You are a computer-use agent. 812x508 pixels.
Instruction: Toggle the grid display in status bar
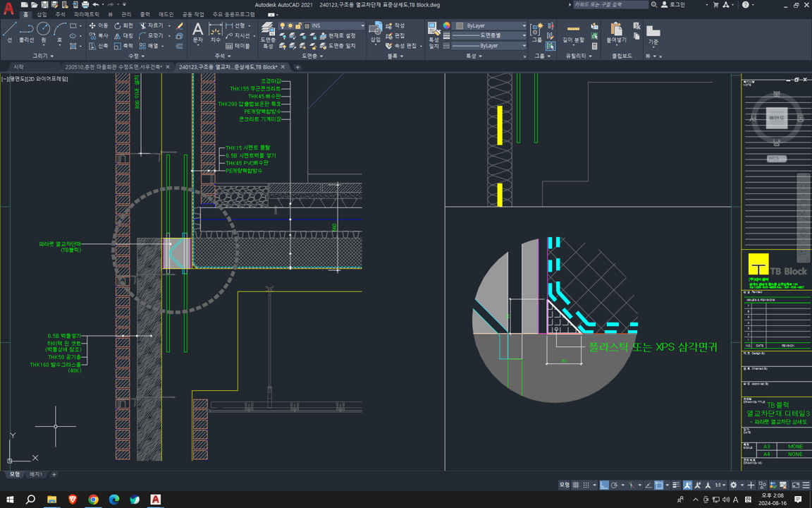click(576, 485)
